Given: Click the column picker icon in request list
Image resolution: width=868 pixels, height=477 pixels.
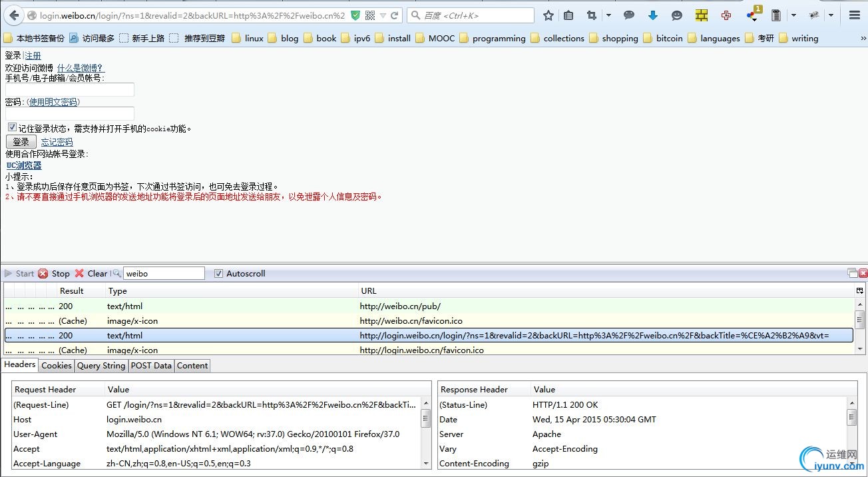Looking at the screenshot, I should (859, 290).
